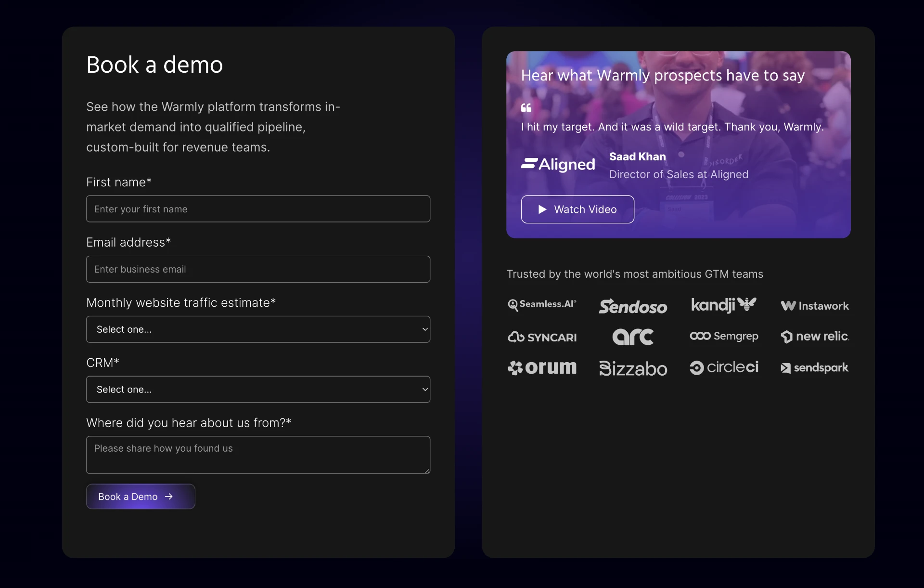Click the arc logo
The image size is (924, 588).
[x=633, y=337]
